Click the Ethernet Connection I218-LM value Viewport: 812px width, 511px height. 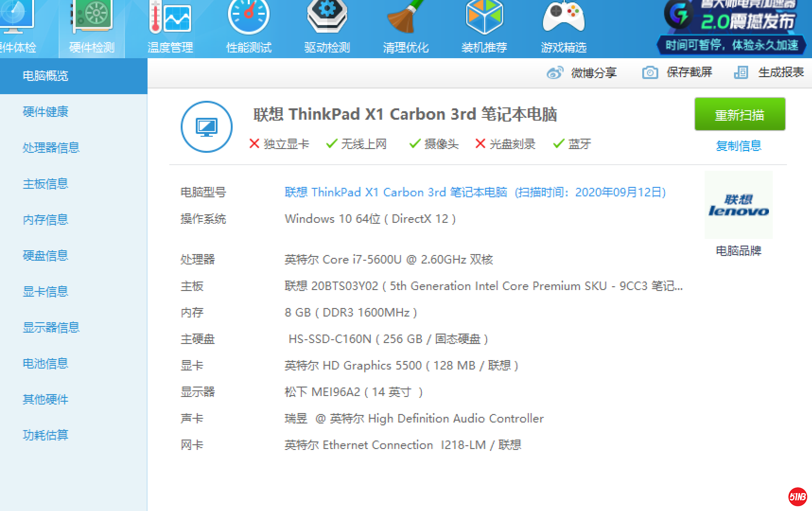[403, 445]
